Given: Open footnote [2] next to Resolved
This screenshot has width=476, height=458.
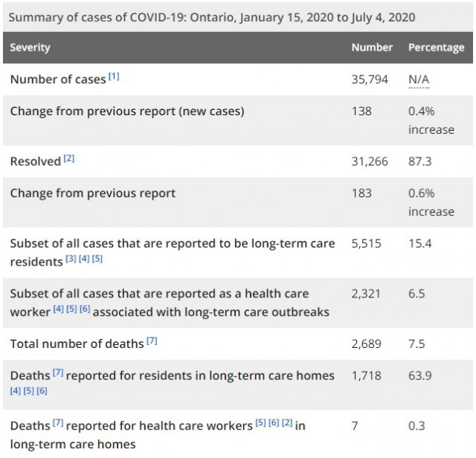Looking at the screenshot, I should coord(69,158).
